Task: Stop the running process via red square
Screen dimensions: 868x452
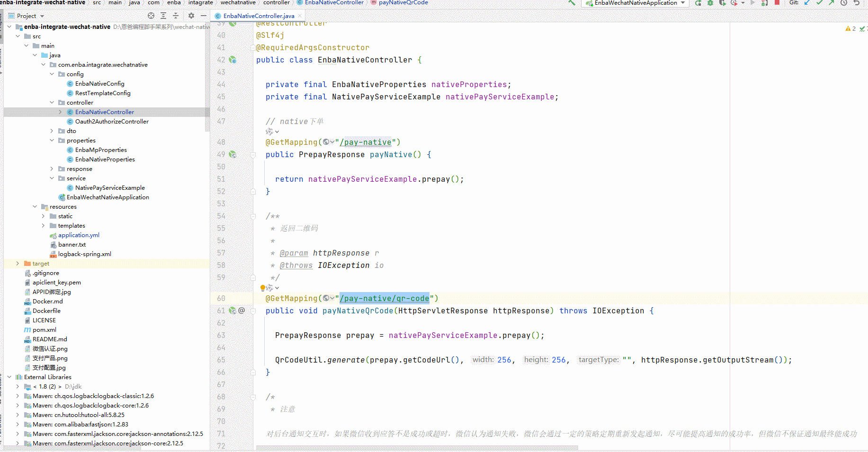Action: (x=776, y=3)
